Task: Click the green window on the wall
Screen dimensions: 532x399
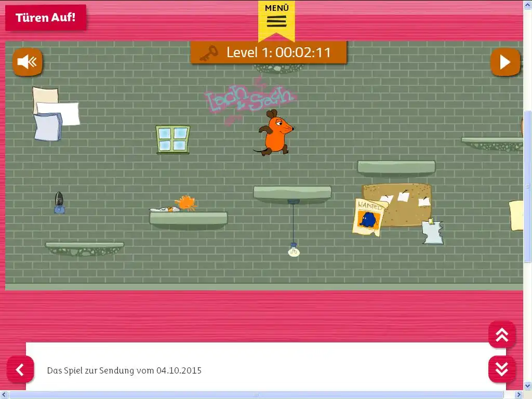Action: pyautogui.click(x=172, y=139)
